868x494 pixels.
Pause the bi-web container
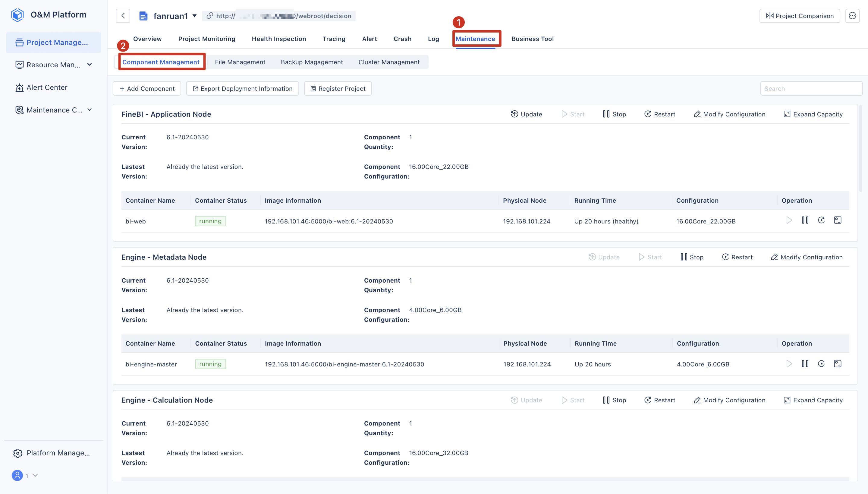click(805, 220)
